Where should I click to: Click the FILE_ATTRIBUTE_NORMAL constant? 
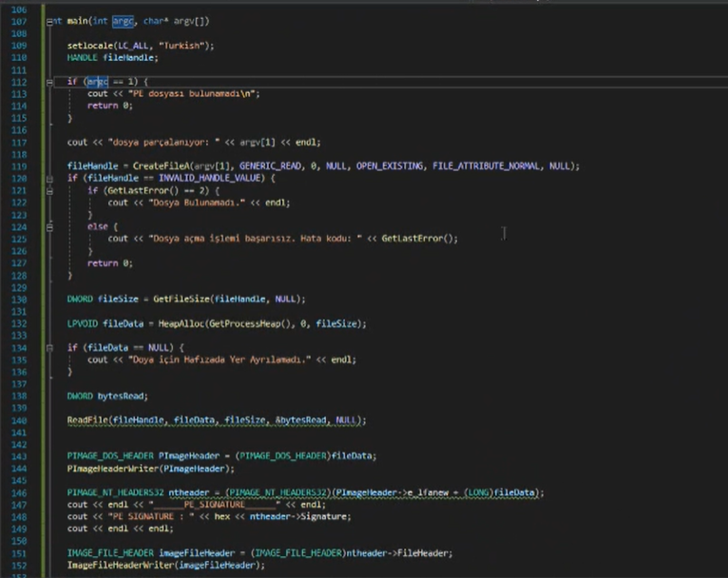[486, 166]
